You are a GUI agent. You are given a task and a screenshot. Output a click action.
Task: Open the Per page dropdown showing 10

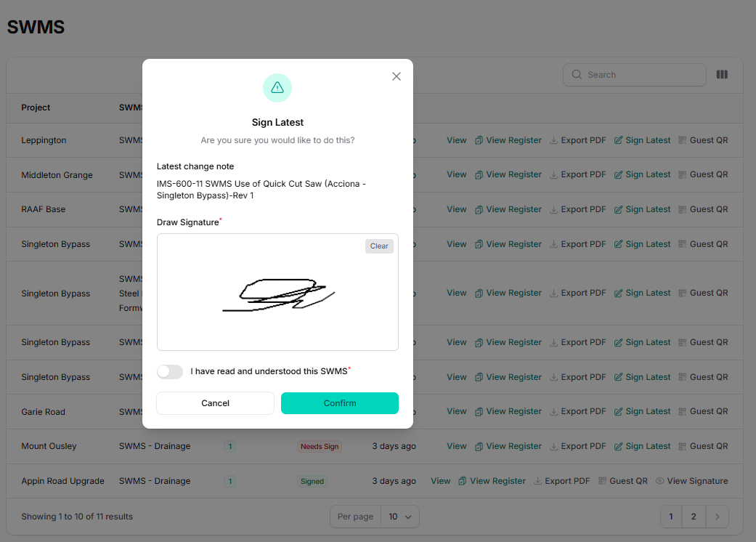pos(400,517)
